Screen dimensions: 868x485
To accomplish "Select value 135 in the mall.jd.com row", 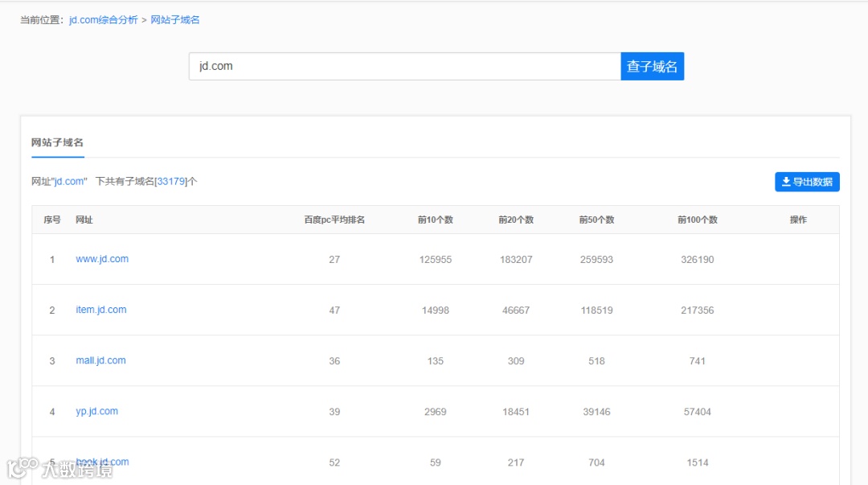I will [436, 361].
